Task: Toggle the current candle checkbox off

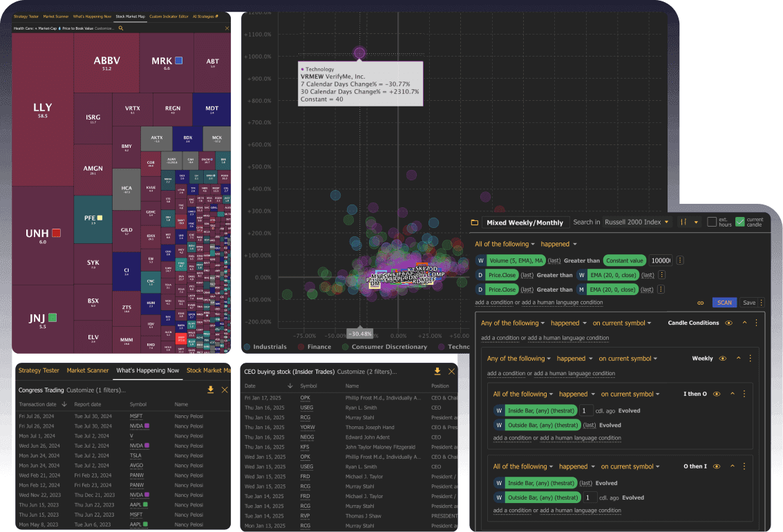Action: click(739, 222)
